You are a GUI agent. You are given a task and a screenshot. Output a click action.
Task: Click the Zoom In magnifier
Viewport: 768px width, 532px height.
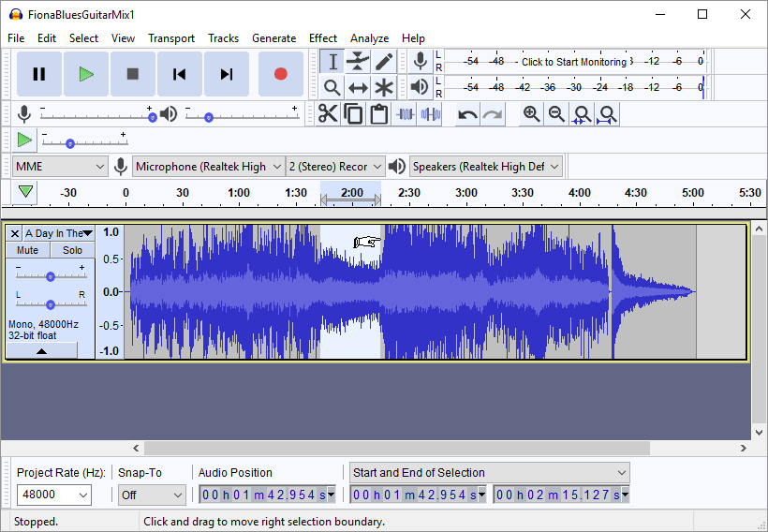click(531, 114)
